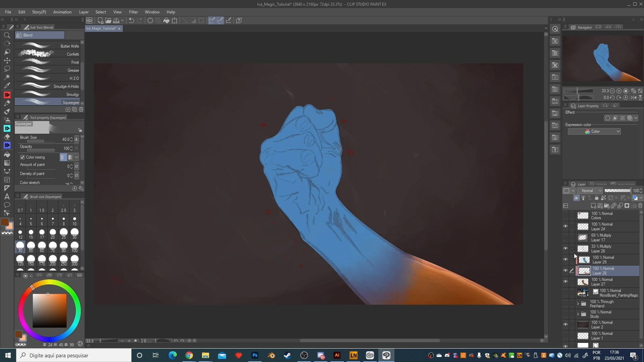This screenshot has height=362, width=644.
Task: Click the Undo arrow in toolbar
Action: (131, 20)
